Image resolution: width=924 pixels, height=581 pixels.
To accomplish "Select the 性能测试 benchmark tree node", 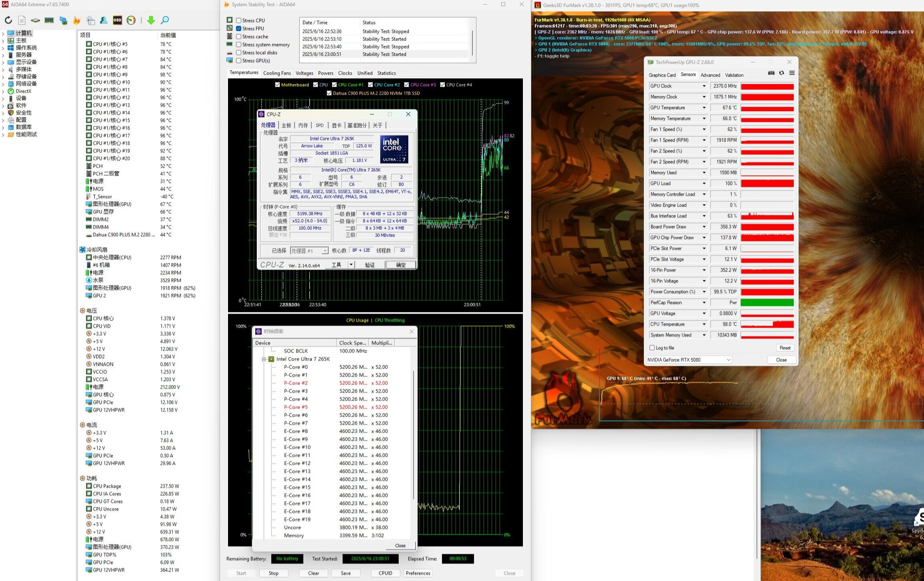I will point(26,134).
